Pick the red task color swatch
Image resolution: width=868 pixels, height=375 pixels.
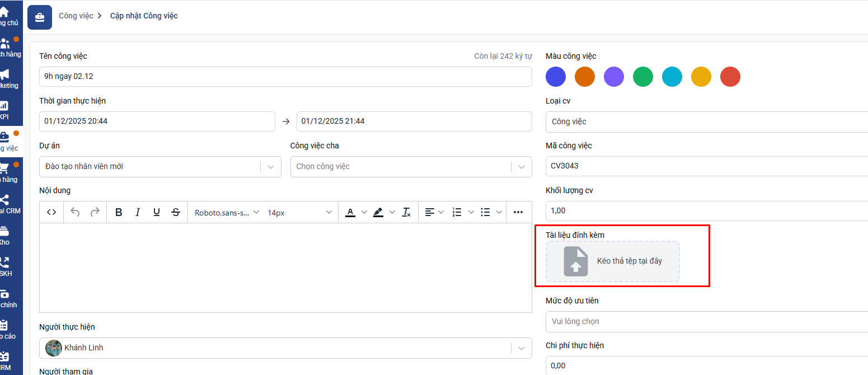coord(730,77)
